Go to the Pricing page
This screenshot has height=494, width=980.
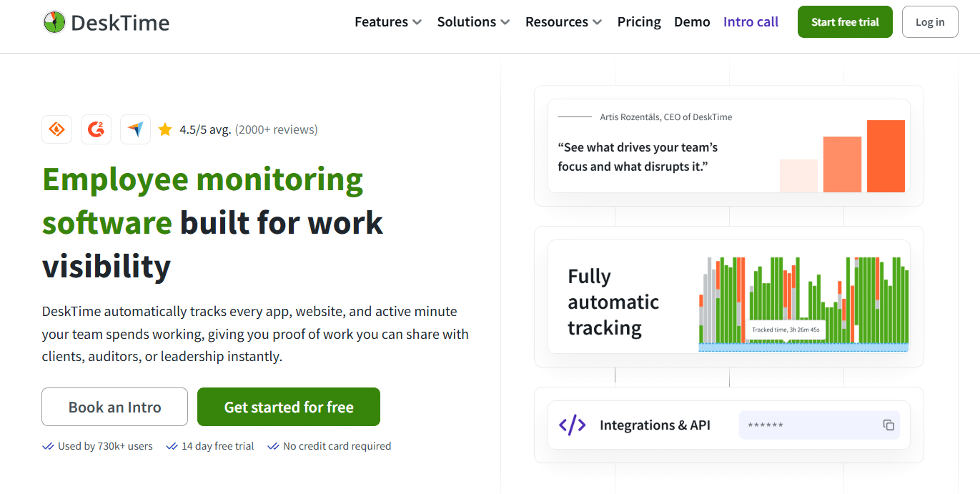(639, 22)
